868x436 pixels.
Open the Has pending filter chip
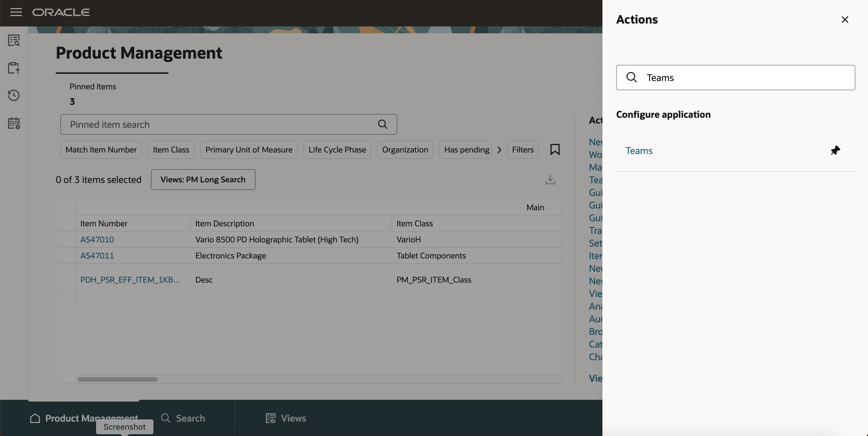tap(465, 149)
